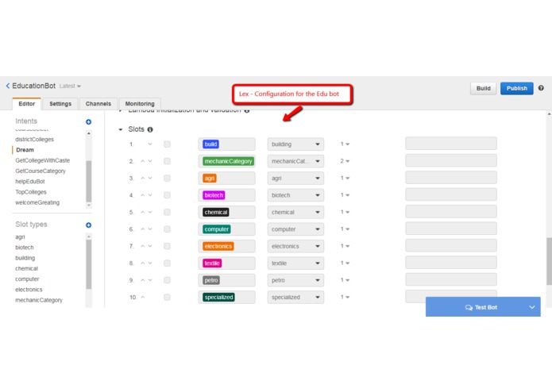Check the required box for textile slot
The width and height of the screenshot is (552, 392).
[168, 263]
